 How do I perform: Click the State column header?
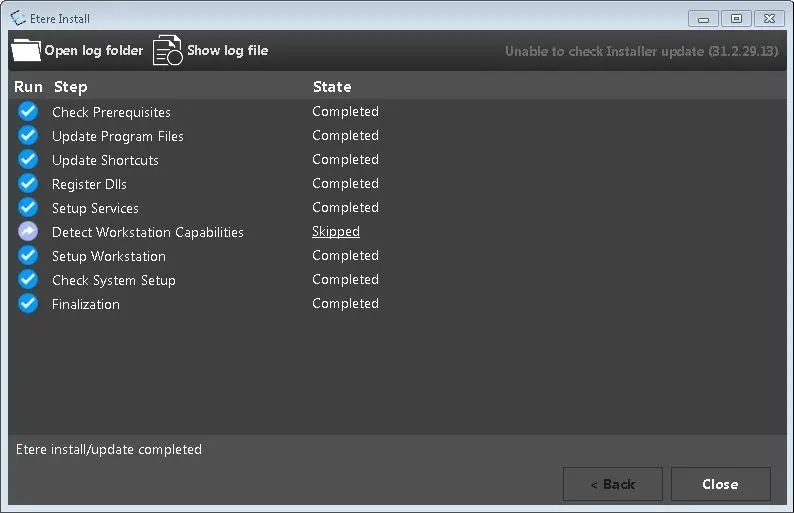[332, 87]
